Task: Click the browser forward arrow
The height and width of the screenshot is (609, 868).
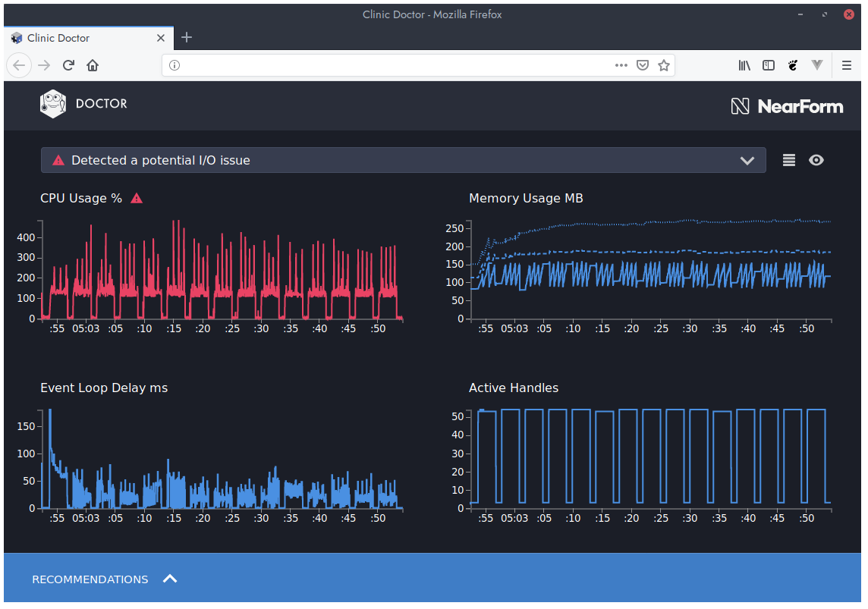Action: (44, 66)
